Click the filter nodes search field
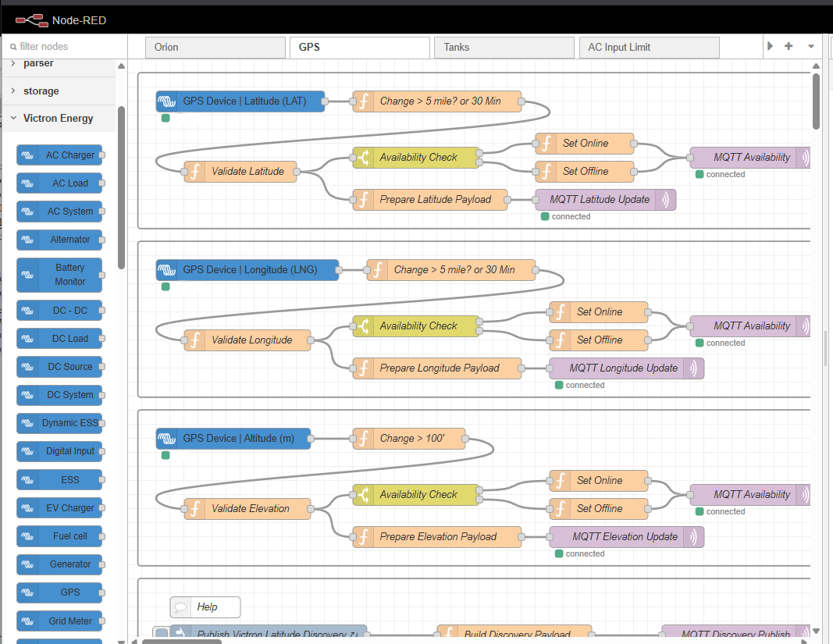 click(64, 47)
